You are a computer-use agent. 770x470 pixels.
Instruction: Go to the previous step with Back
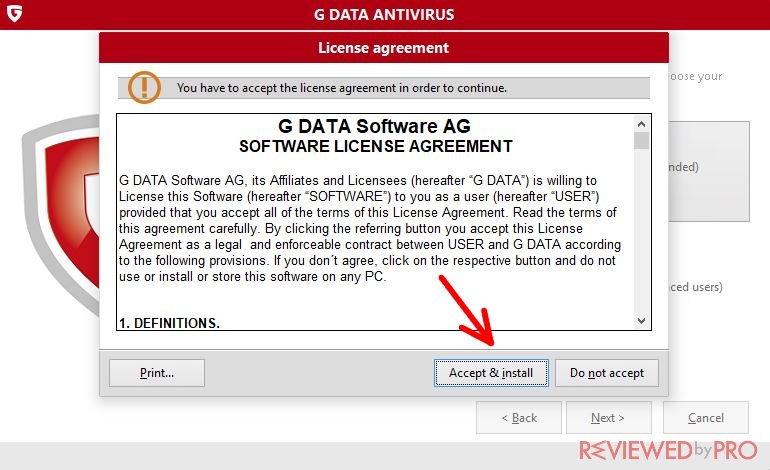[x=519, y=418]
